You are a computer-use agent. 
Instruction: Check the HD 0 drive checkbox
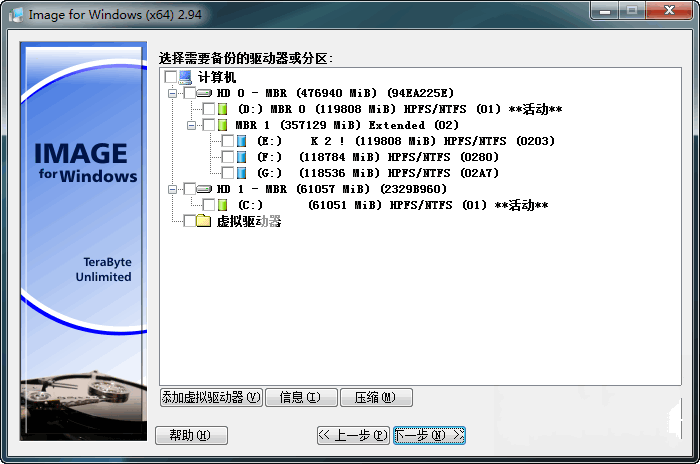click(x=190, y=93)
